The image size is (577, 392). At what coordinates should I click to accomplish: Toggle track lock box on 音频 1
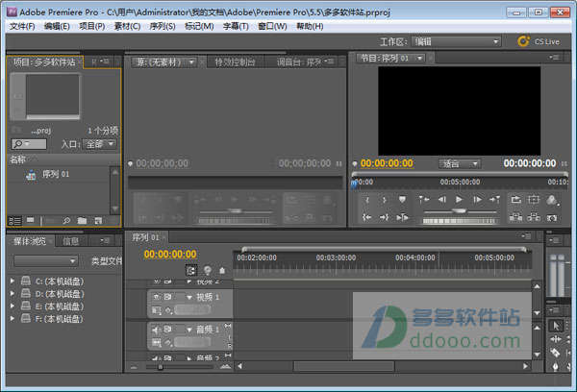coord(180,330)
